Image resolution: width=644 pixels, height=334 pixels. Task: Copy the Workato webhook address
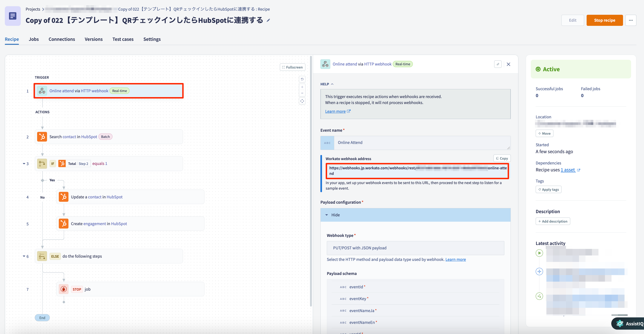[502, 158]
